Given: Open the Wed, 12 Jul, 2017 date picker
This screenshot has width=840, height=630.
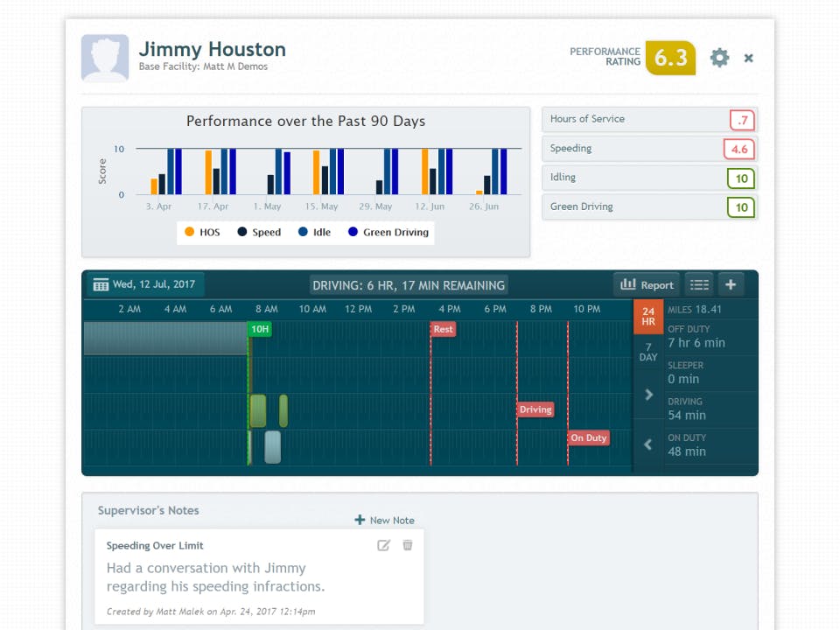Looking at the screenshot, I should coord(145,284).
